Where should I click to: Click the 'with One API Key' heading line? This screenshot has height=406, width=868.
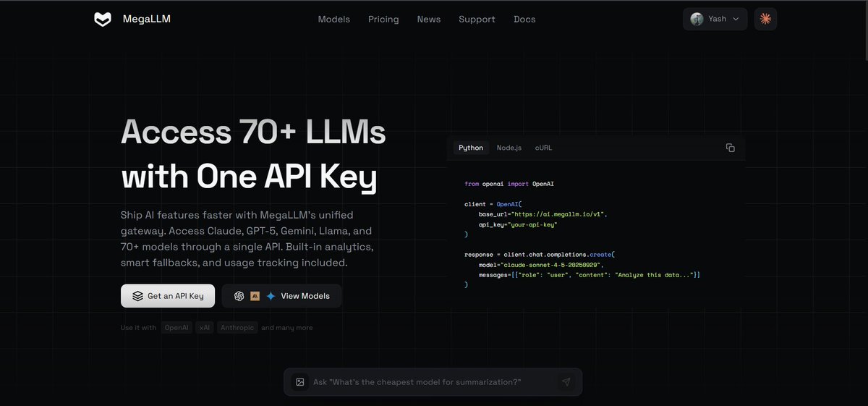coord(249,177)
